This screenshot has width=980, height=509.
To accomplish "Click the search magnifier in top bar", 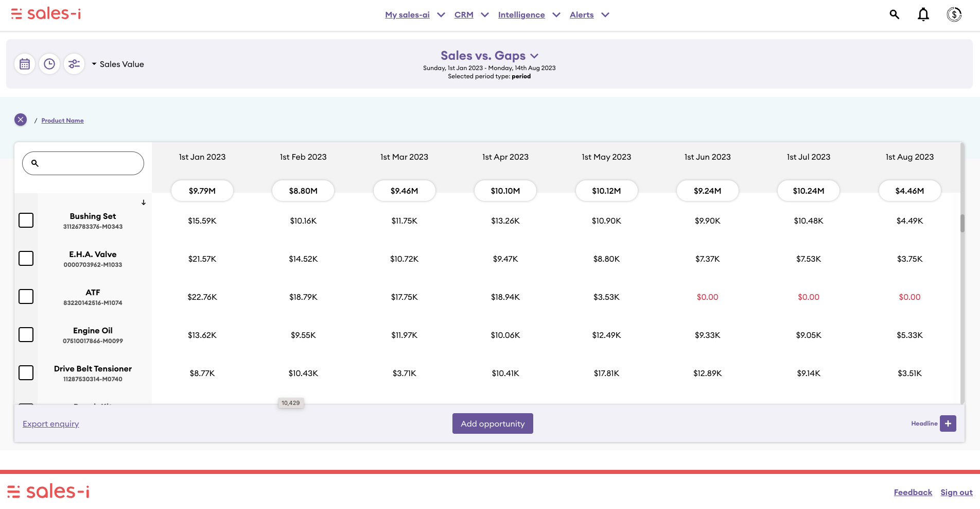I will [x=895, y=14].
